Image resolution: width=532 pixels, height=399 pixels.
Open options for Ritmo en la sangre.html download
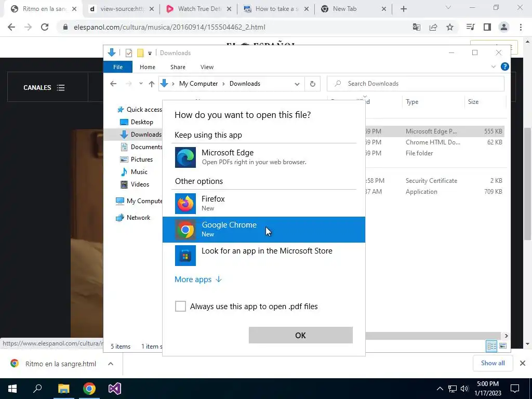[110, 364]
